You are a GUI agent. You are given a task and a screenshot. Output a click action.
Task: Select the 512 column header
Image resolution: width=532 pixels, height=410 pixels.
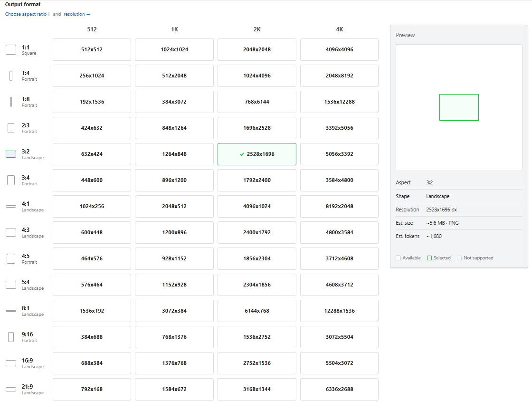click(x=92, y=29)
